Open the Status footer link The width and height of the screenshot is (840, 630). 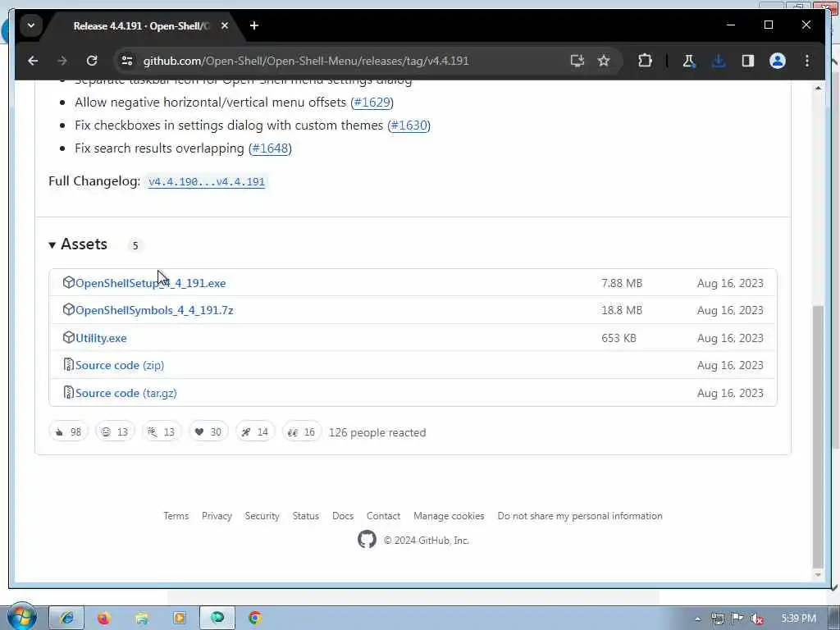[305, 516]
